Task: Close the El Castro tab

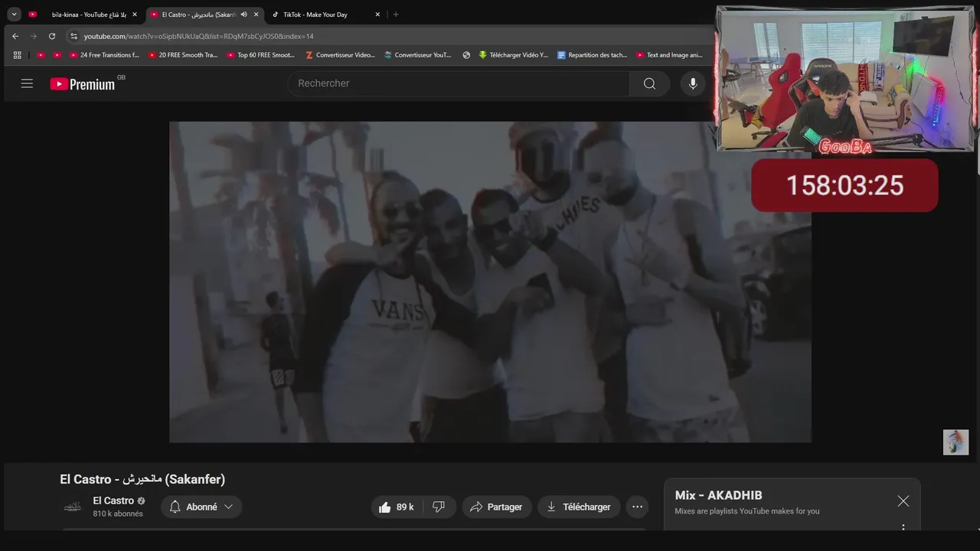Action: tap(256, 15)
